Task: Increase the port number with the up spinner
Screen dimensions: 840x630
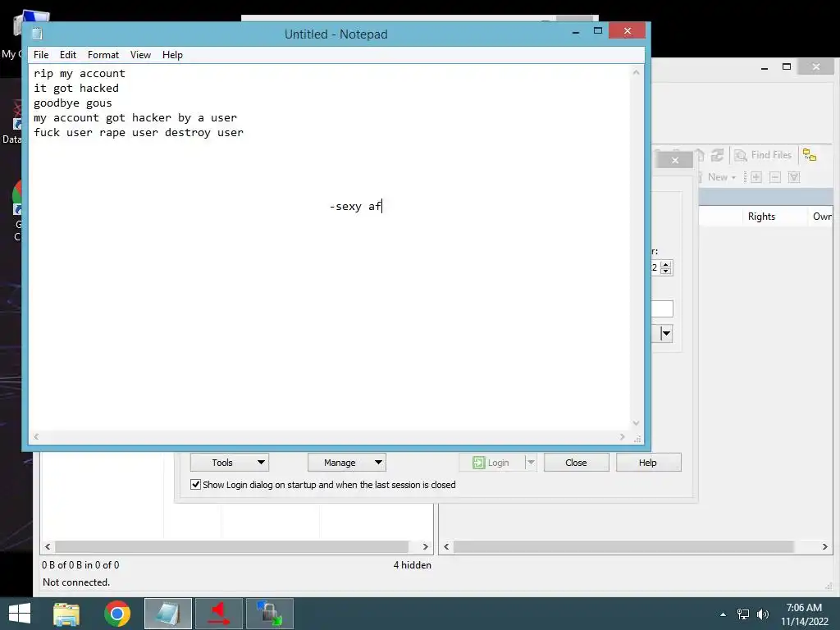Action: click(666, 264)
